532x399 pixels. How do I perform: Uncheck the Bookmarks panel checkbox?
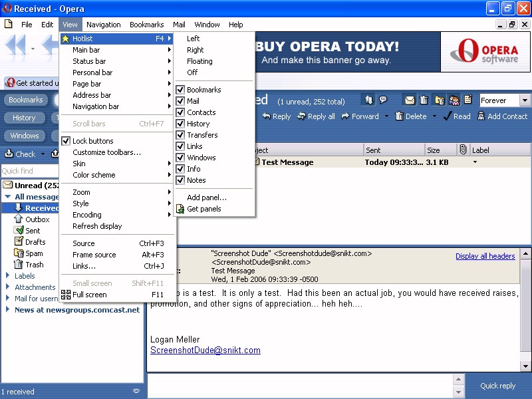click(180, 90)
